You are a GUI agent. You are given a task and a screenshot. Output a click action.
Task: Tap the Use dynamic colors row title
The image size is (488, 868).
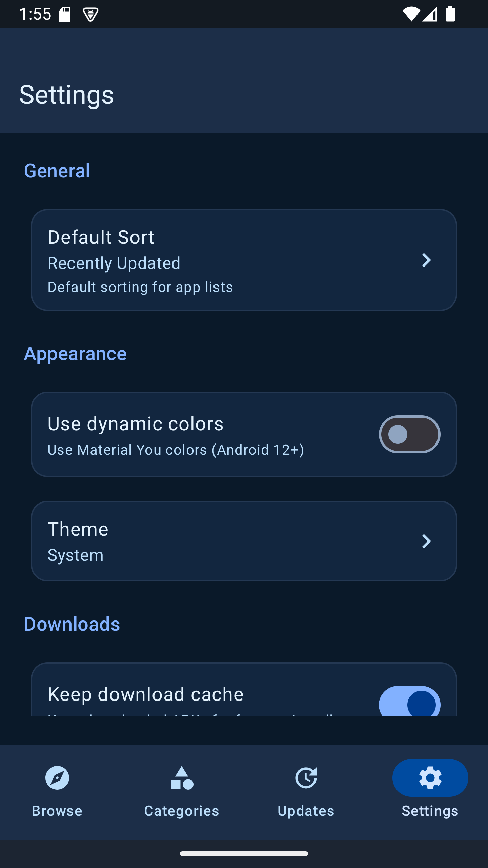click(136, 424)
